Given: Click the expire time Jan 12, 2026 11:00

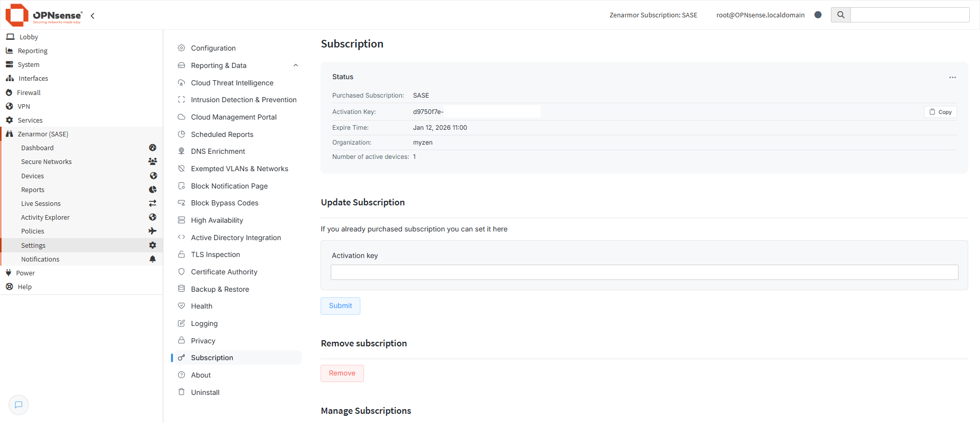Looking at the screenshot, I should point(440,128).
